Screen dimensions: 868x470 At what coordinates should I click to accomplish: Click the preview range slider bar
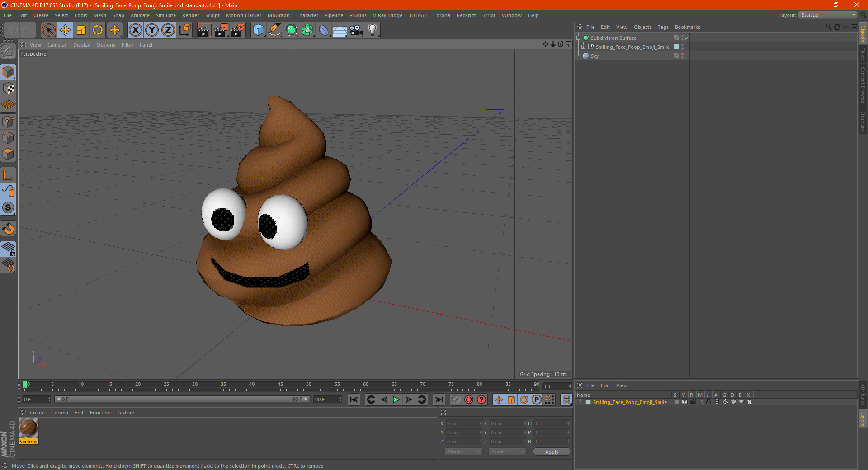[182, 399]
